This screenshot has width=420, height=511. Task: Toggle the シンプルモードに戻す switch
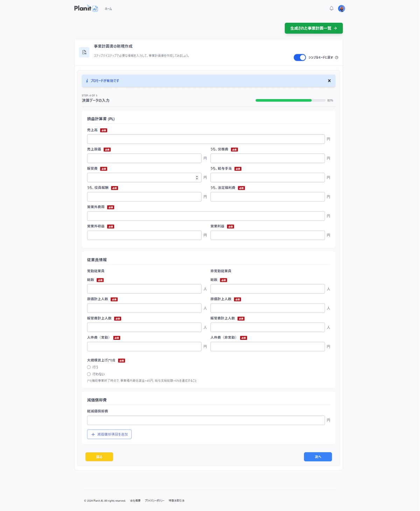tap(300, 58)
